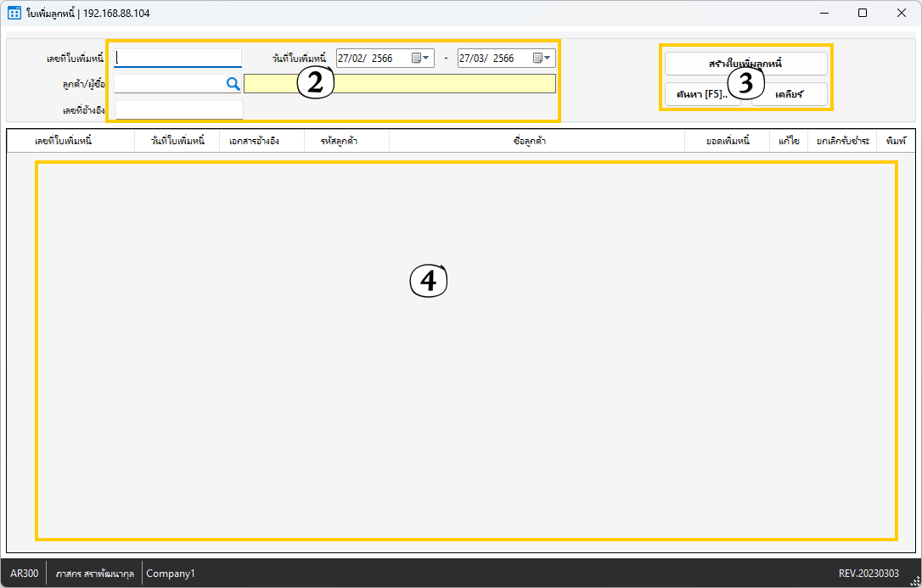Click the ชื่อลูกค้า column header
Image resolution: width=922 pixels, height=588 pixels.
pyautogui.click(x=530, y=141)
